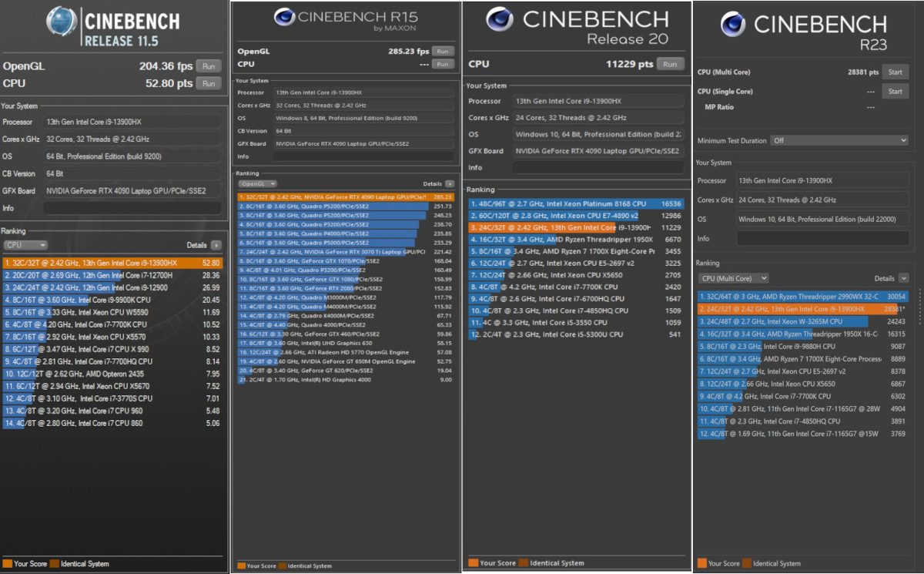
Task: Run the OpenGL benchmark in Cinebench R15
Action: [442, 52]
